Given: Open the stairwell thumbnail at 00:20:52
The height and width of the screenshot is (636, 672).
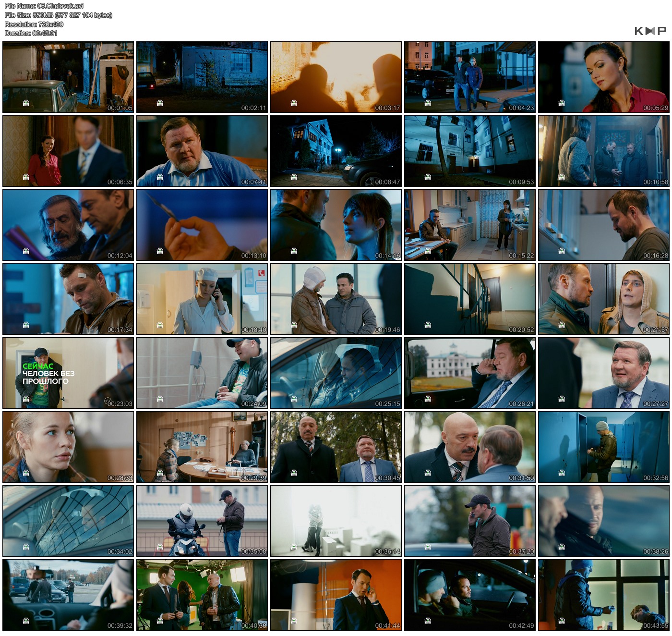Looking at the screenshot, I should point(469,299).
